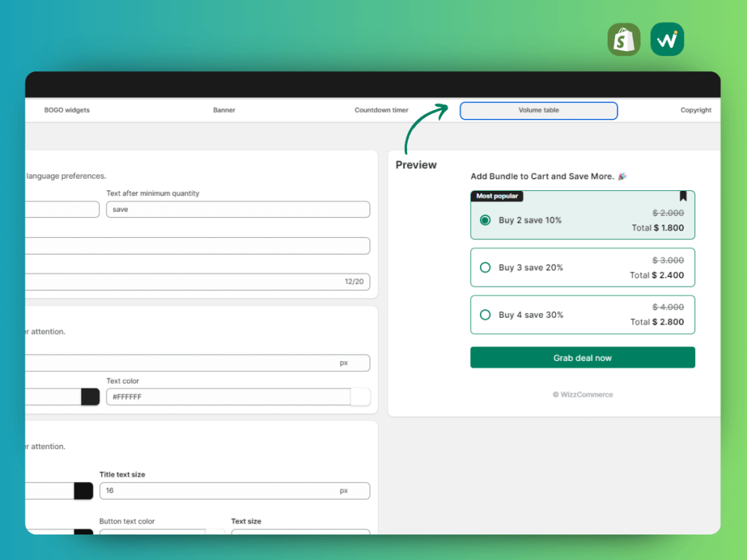747x560 pixels.
Task: Click the green WizzCommerce W icon
Action: [667, 39]
